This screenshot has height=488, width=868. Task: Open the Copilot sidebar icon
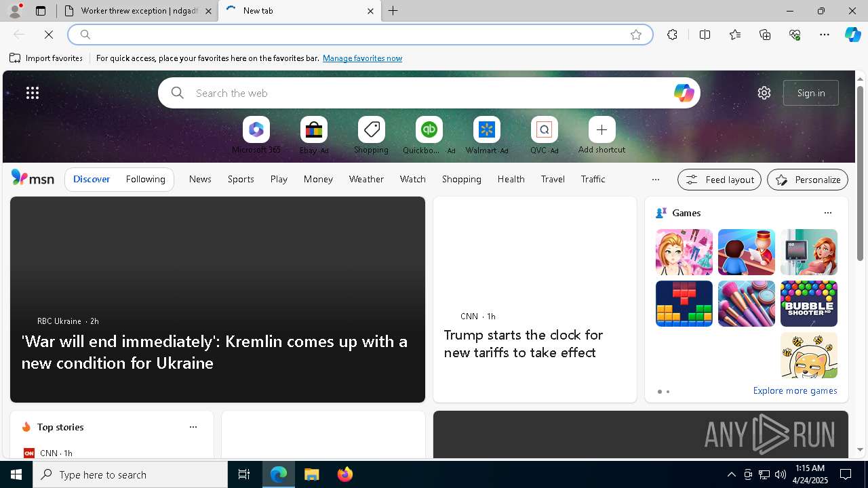(852, 35)
